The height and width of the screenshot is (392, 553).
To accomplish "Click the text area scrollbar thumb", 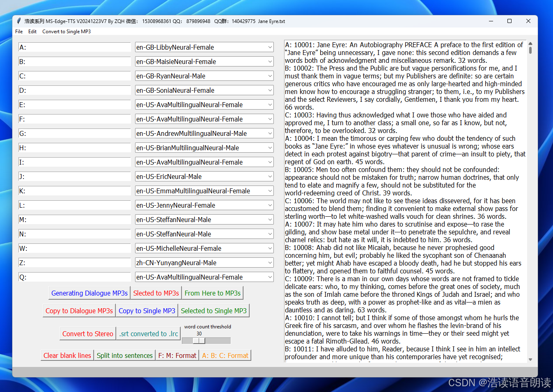I will point(530,50).
